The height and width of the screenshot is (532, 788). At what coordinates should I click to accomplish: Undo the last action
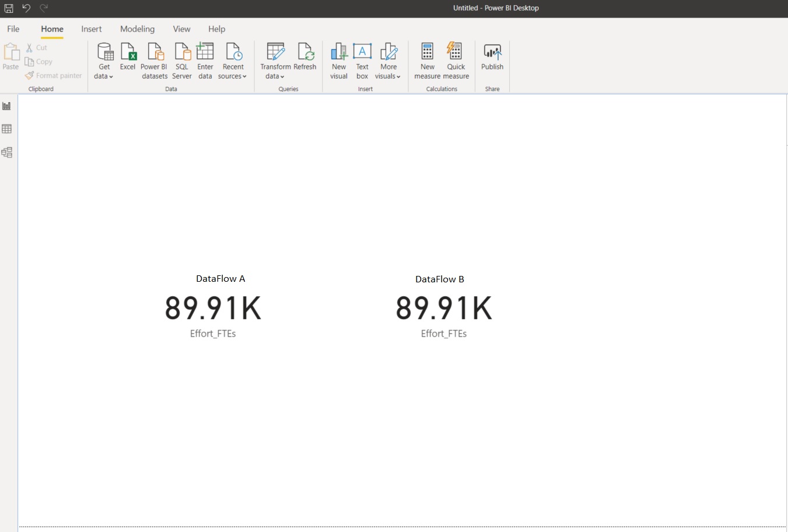pyautogui.click(x=26, y=8)
